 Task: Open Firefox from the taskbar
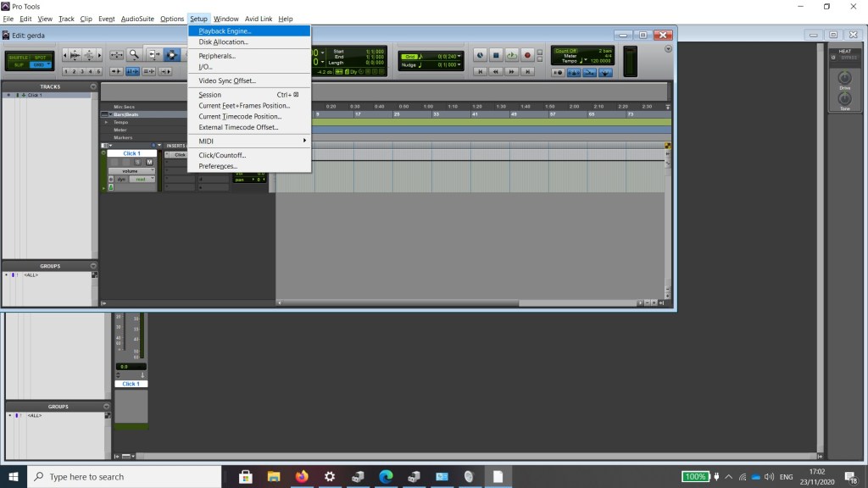click(302, 476)
